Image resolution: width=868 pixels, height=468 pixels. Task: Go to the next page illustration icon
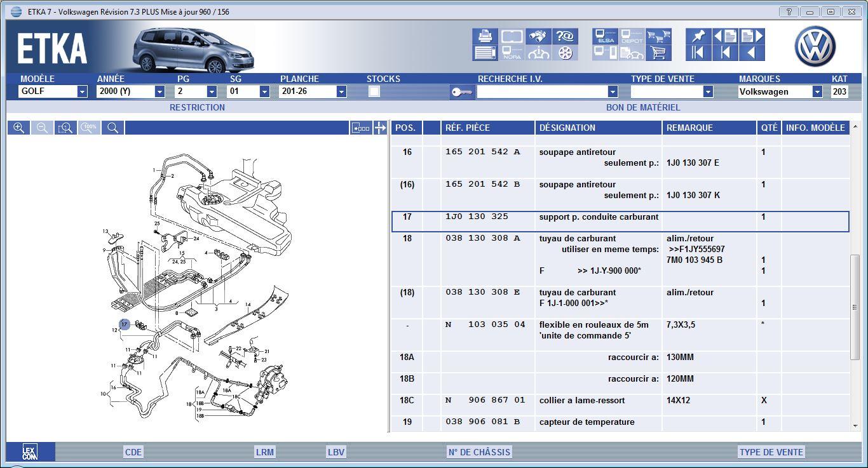tap(752, 37)
